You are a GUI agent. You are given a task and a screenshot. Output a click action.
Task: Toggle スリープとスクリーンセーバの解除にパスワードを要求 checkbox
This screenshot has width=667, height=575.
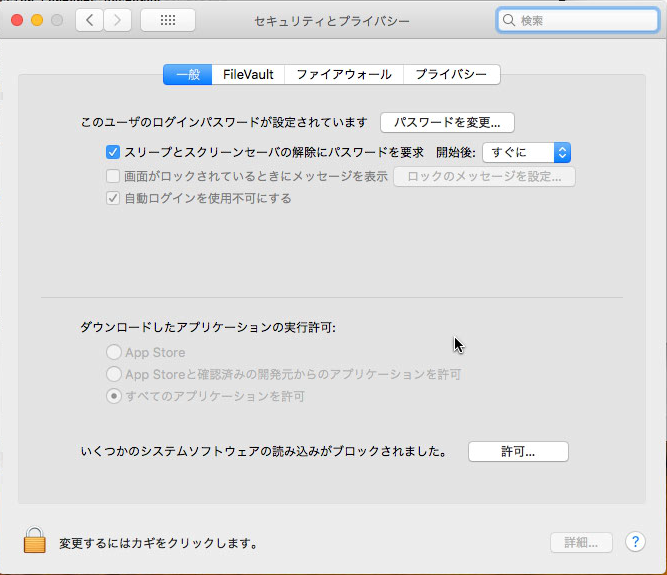click(113, 152)
